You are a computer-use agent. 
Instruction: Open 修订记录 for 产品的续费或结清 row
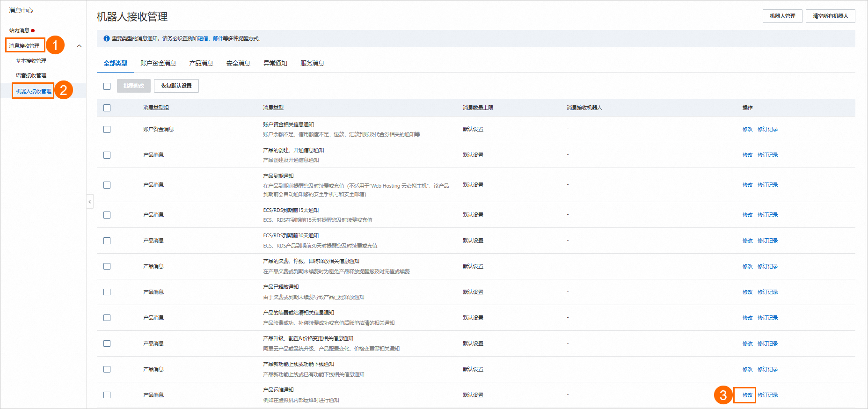(x=767, y=318)
